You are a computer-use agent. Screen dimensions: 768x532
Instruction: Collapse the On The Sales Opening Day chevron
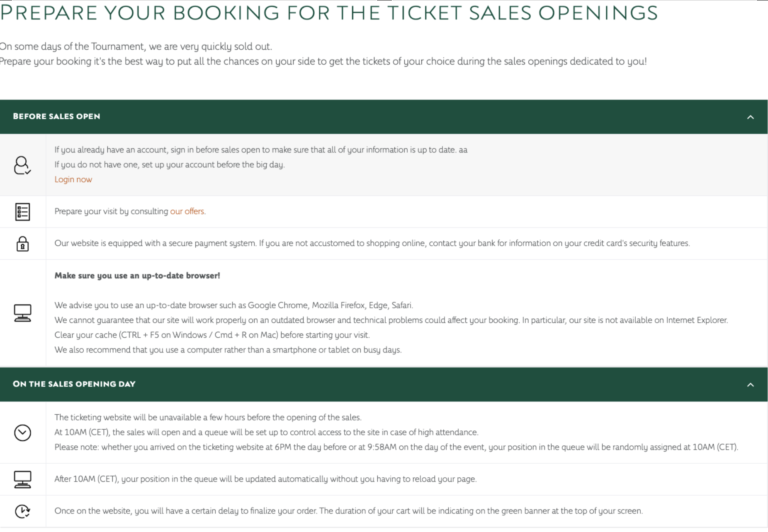[x=750, y=385]
